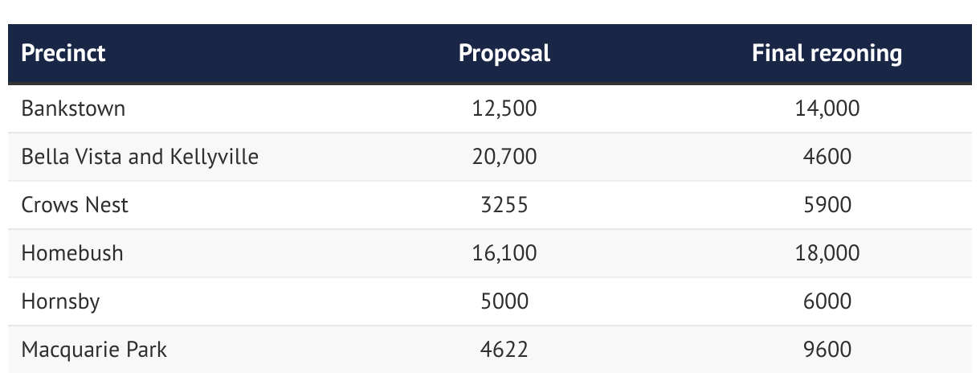Select the Hornsby precinct cell

(60, 301)
